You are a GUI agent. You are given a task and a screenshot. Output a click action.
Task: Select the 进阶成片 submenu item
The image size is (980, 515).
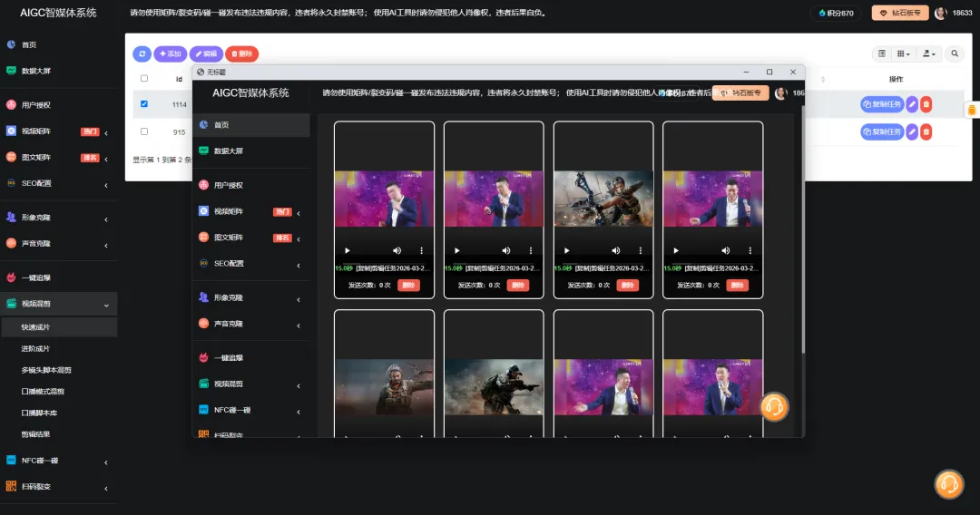(x=59, y=349)
